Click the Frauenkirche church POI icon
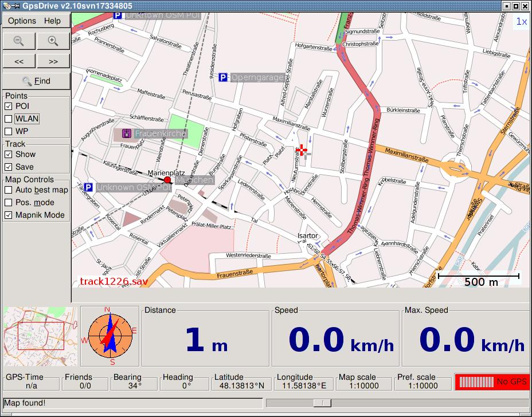Screen dimensions: 532x417 tap(127, 134)
